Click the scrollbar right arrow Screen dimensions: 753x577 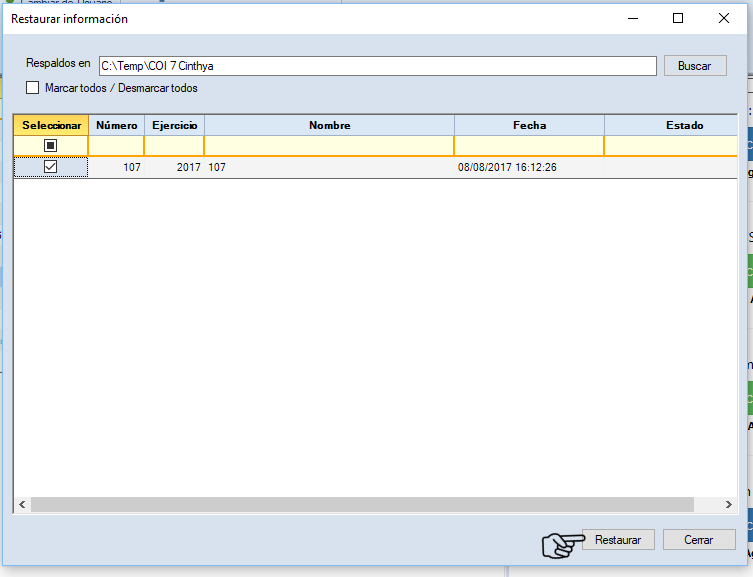[729, 505]
